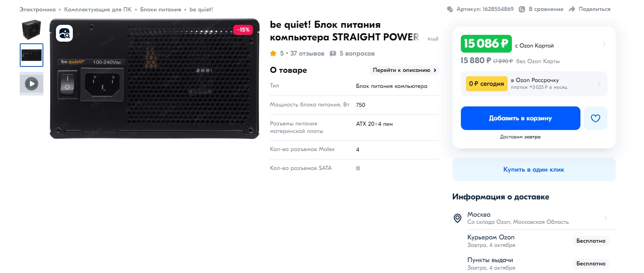The height and width of the screenshot is (273, 644).
Task: Click the compare icon beside 'В сравнение'
Action: click(522, 9)
